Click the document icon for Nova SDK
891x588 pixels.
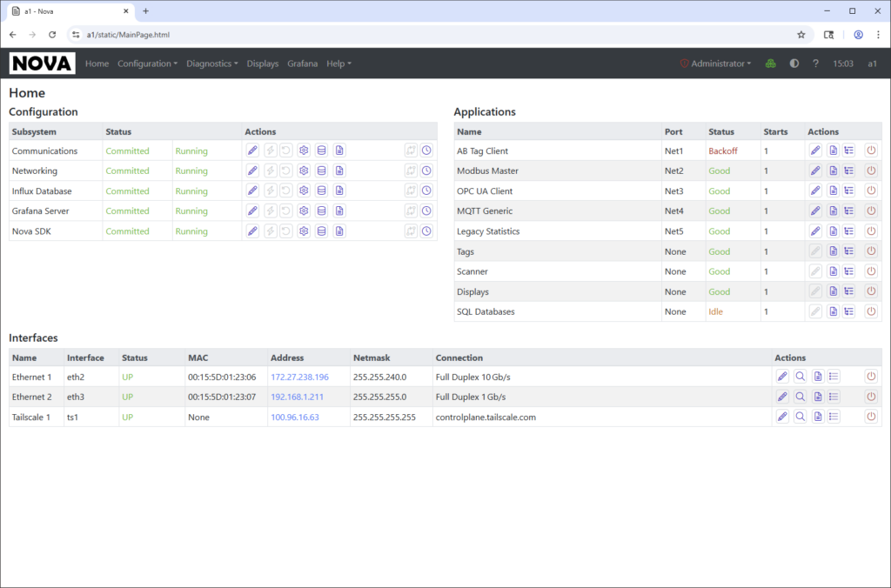coord(339,231)
